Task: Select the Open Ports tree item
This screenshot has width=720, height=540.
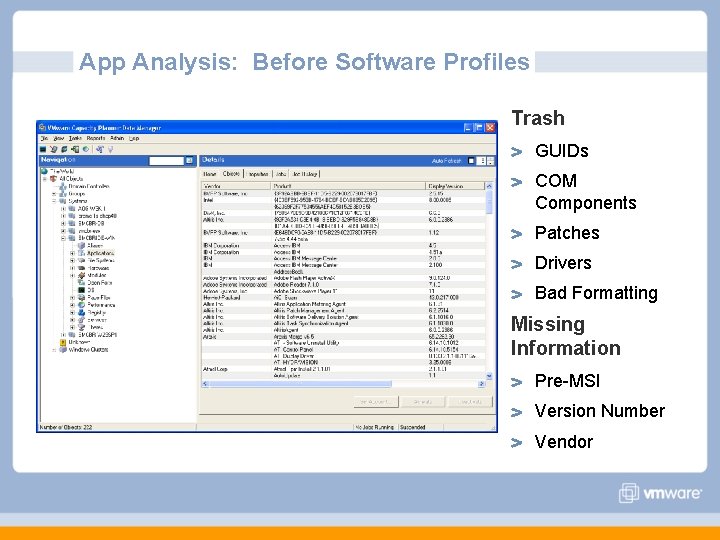Action: coord(100,283)
